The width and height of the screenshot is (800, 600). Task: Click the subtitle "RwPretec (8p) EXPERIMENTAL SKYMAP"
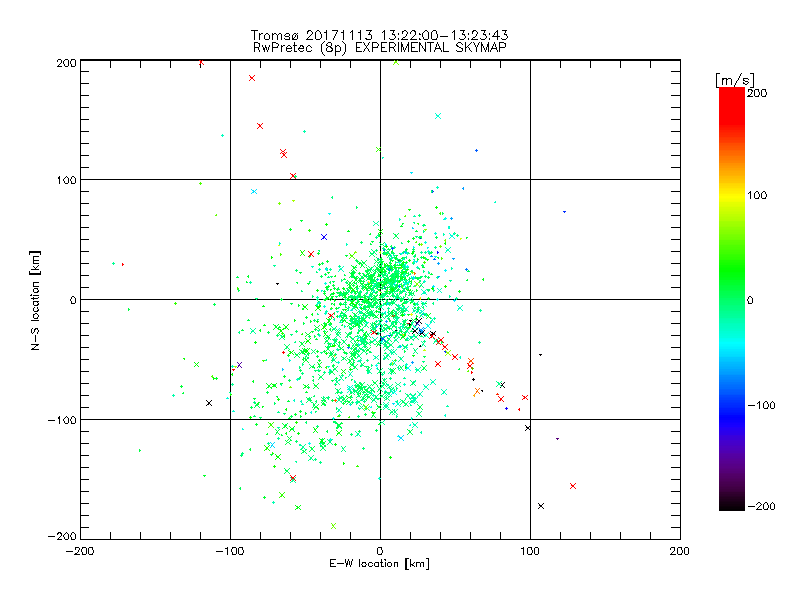[x=380, y=47]
